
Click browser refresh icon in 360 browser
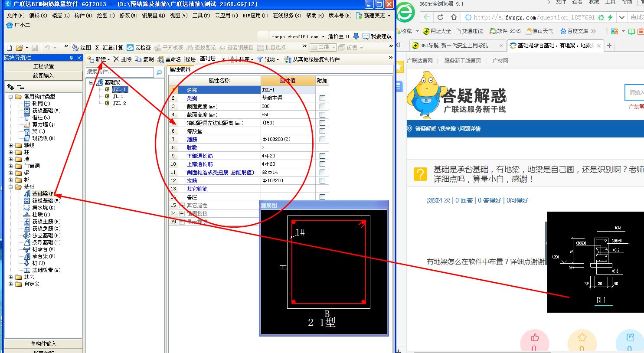441,17
